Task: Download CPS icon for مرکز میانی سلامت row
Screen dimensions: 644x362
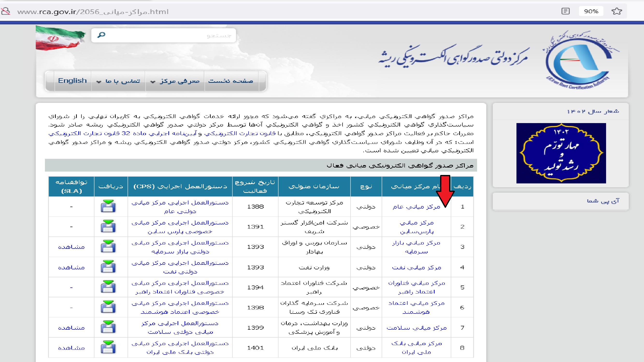Action: 108,327
